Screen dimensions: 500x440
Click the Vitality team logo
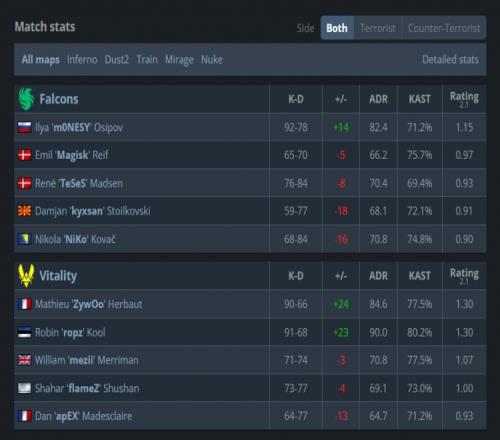[26, 276]
